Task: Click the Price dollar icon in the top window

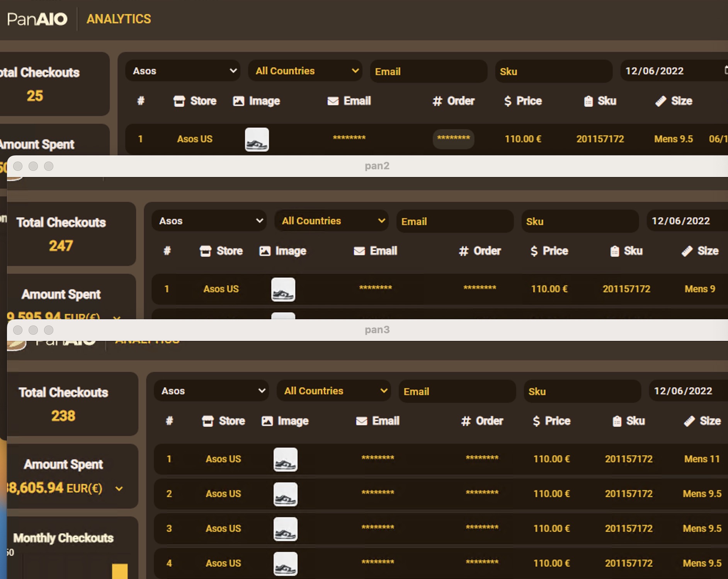Action: 508,101
